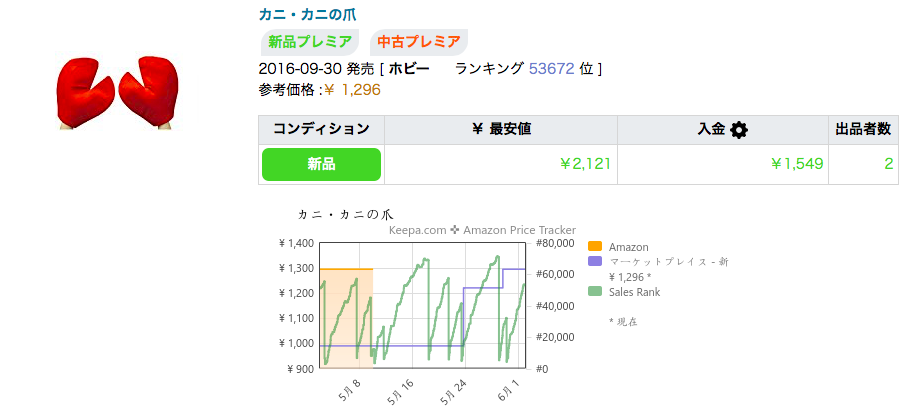
Task: Click the payout amount ¥1,549
Action: [x=797, y=164]
